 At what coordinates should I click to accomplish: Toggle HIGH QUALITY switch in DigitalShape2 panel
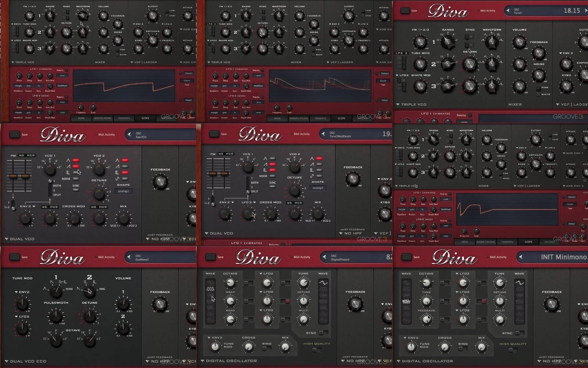[316, 350]
